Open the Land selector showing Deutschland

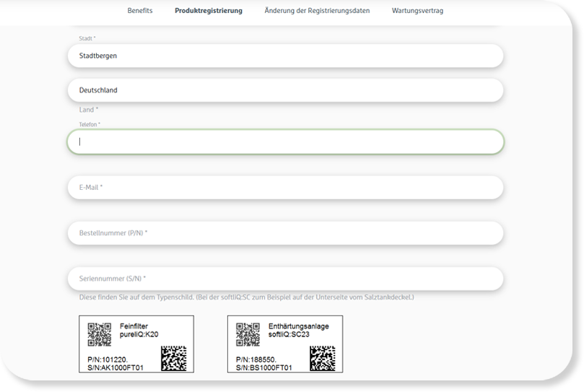[x=285, y=90]
